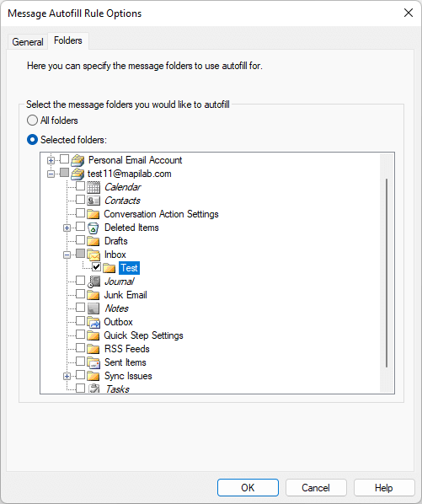This screenshot has width=422, height=504.
Task: Switch to the General tab
Action: coord(28,42)
